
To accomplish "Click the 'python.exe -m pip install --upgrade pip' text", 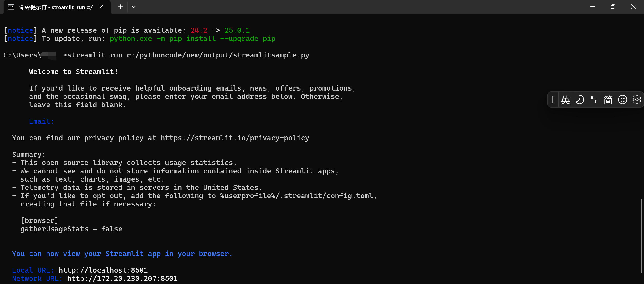I will coord(193,39).
